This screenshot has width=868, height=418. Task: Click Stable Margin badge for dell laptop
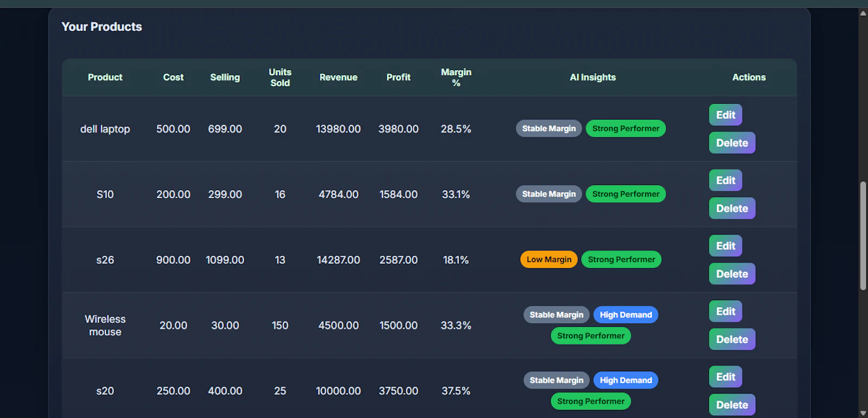coord(549,129)
